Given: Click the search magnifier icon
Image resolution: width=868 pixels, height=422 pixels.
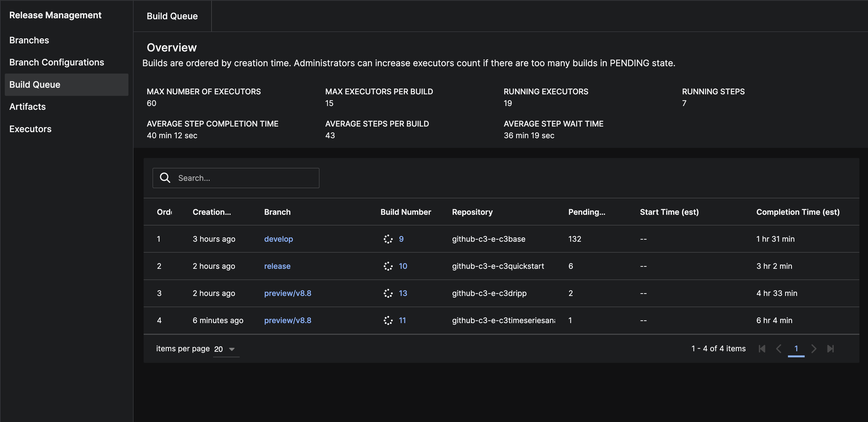Looking at the screenshot, I should point(165,178).
